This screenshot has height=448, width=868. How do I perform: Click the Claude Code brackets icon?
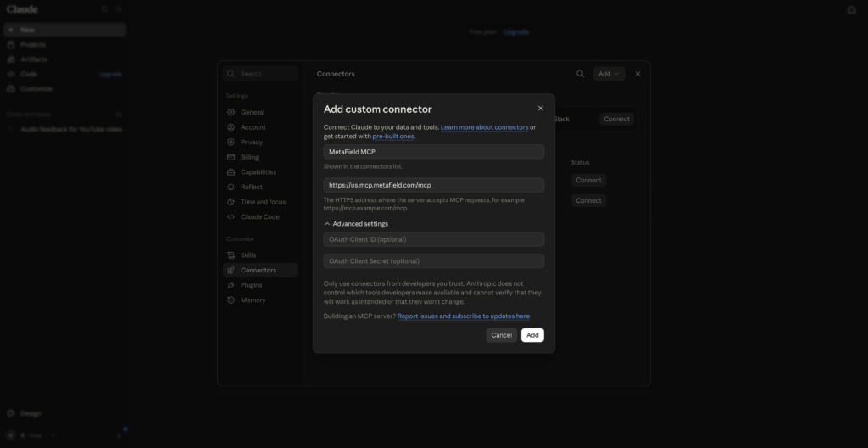click(x=231, y=217)
